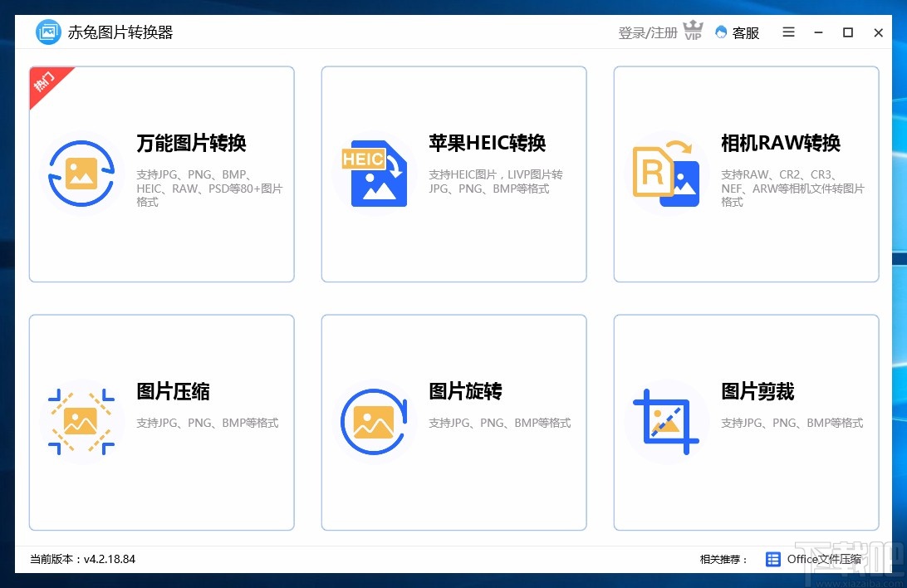
Task: Select the 图片压缩 compression icon
Action: point(82,422)
